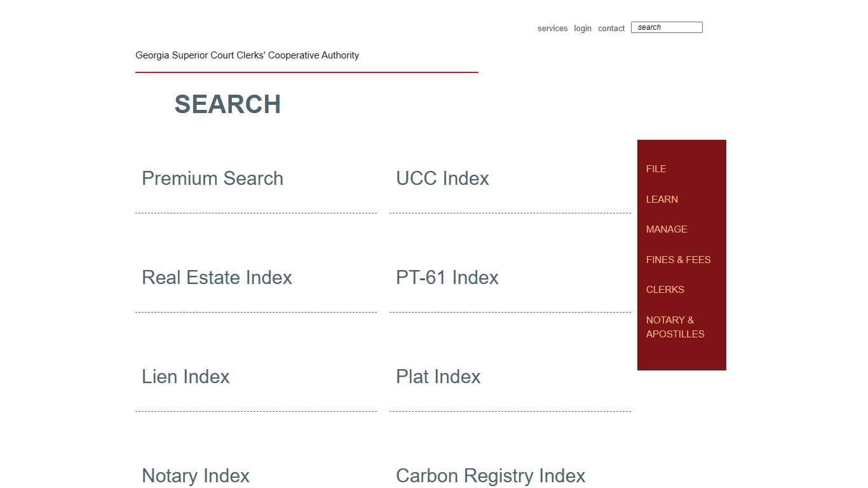The height and width of the screenshot is (488, 868).
Task: Click the GSCCCA Authority home logo text
Action: (247, 55)
